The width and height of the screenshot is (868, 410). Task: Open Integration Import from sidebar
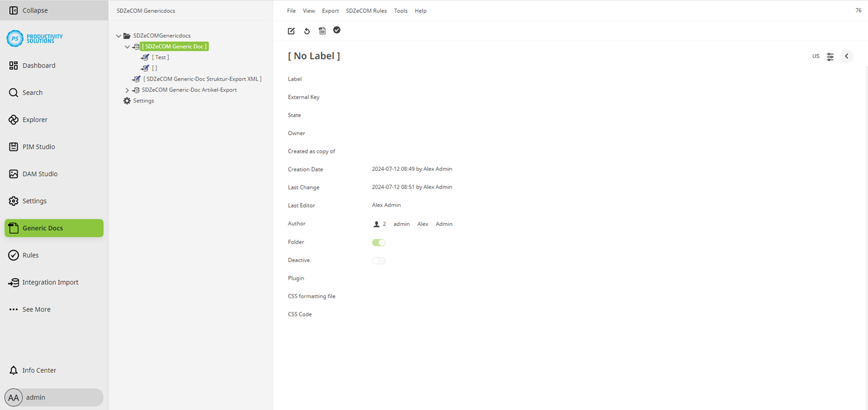pyautogui.click(x=13, y=282)
